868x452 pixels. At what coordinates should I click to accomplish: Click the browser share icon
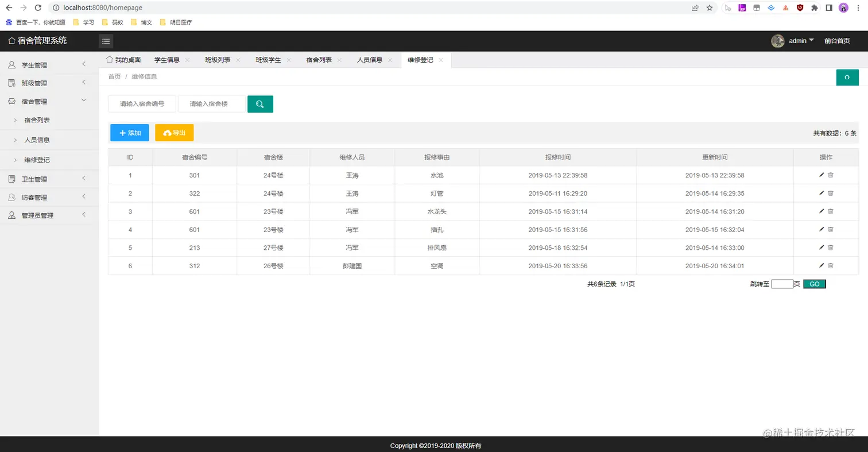pyautogui.click(x=695, y=8)
